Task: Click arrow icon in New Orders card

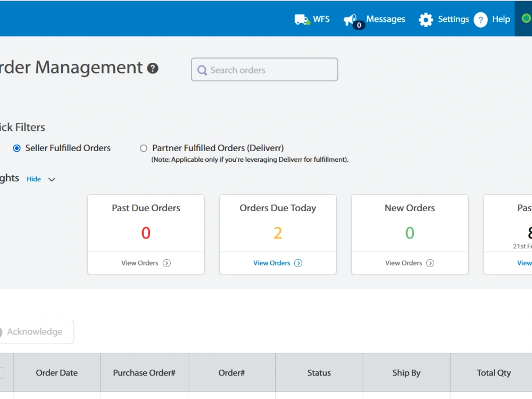Action: click(x=430, y=263)
